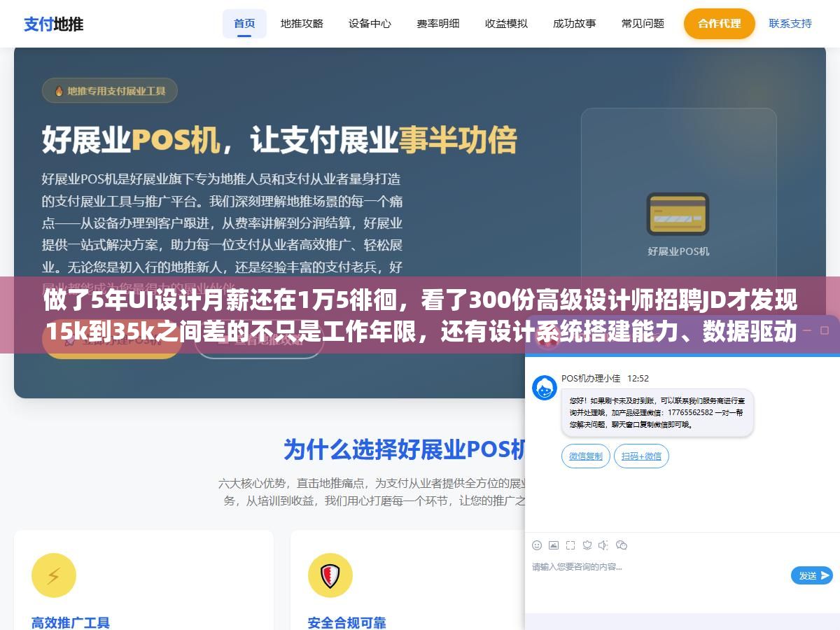Viewport: 840px width, 630px height.
Task: Click the 高效推广工具 card heading
Action: [71, 622]
